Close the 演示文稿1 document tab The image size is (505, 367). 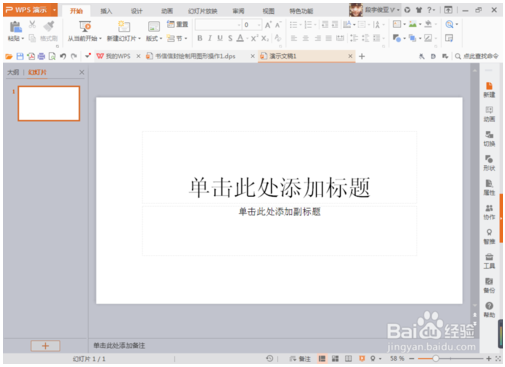(x=350, y=56)
